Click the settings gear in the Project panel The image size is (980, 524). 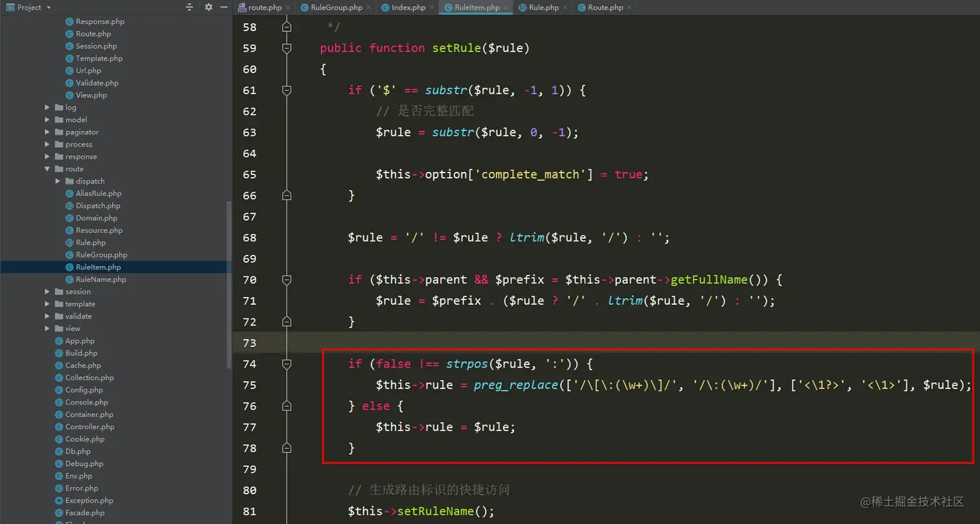point(207,7)
